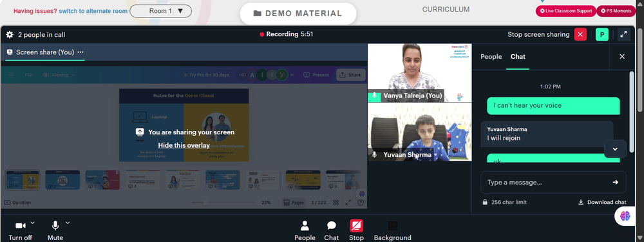
Task: Hide this overlay link
Action: 184,145
